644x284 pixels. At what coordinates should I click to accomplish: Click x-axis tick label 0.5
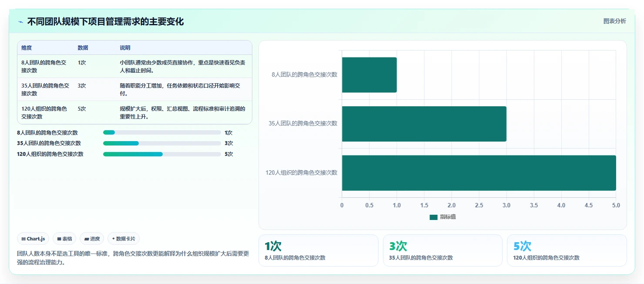click(x=369, y=205)
